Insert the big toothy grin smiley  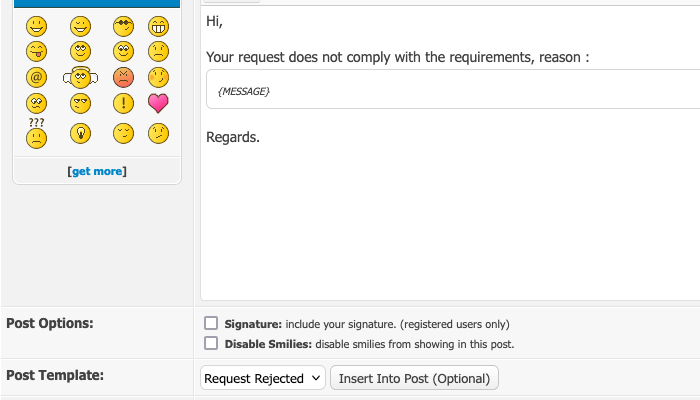[158, 27]
